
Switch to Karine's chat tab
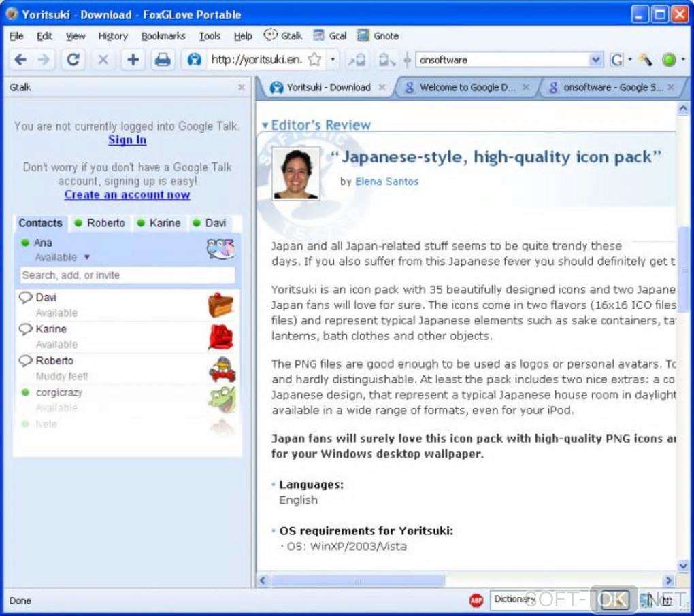[160, 223]
